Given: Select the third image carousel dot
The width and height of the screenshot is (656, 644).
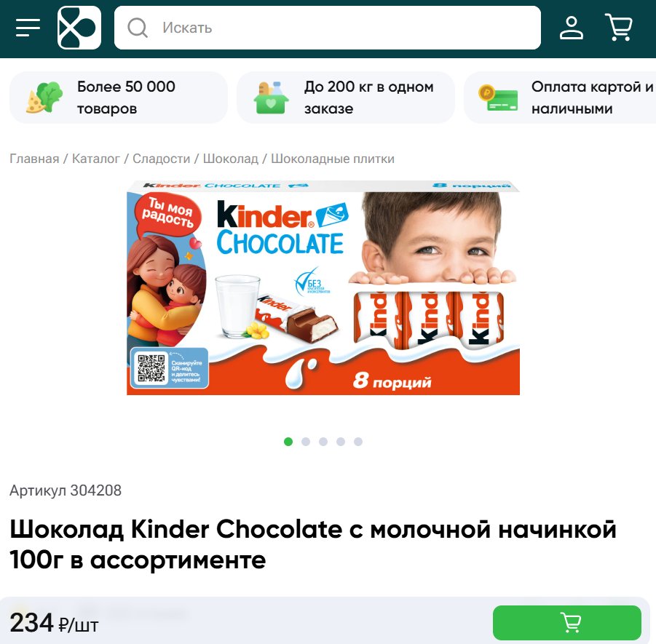Looking at the screenshot, I should click(323, 442).
